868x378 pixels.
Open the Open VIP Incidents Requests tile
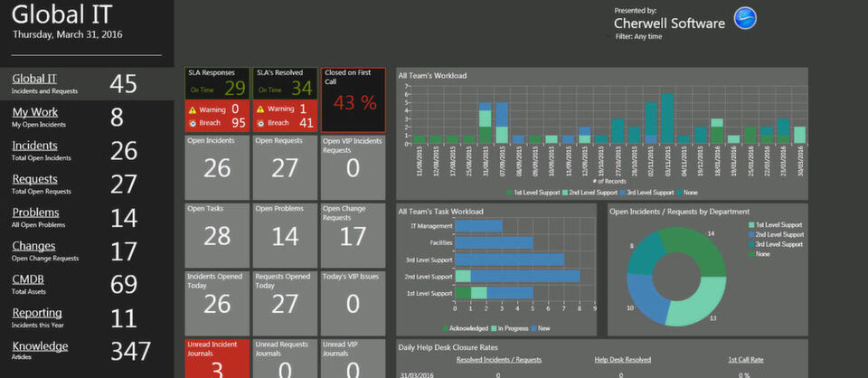tap(354, 167)
